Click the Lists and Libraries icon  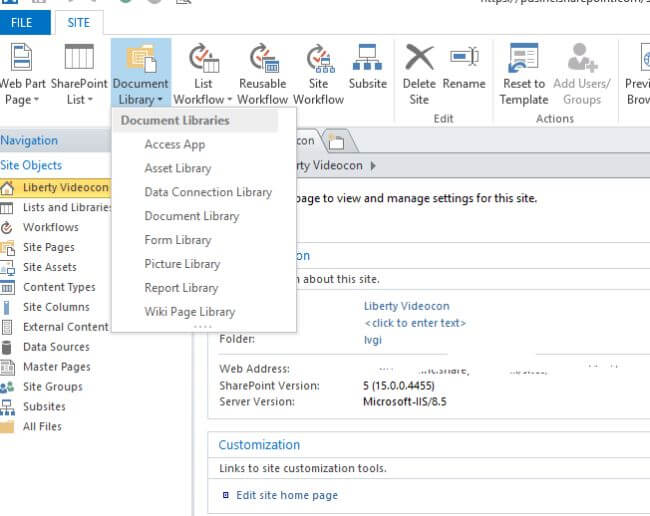(x=7, y=208)
